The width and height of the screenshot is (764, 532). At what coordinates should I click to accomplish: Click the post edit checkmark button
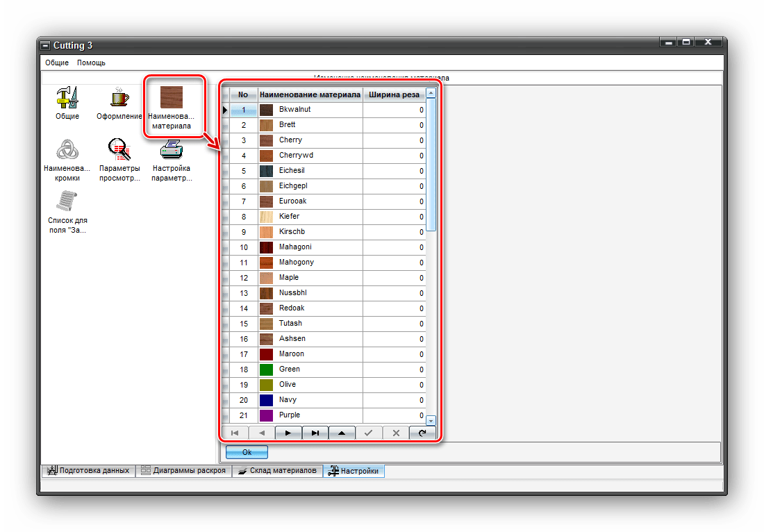coord(369,433)
